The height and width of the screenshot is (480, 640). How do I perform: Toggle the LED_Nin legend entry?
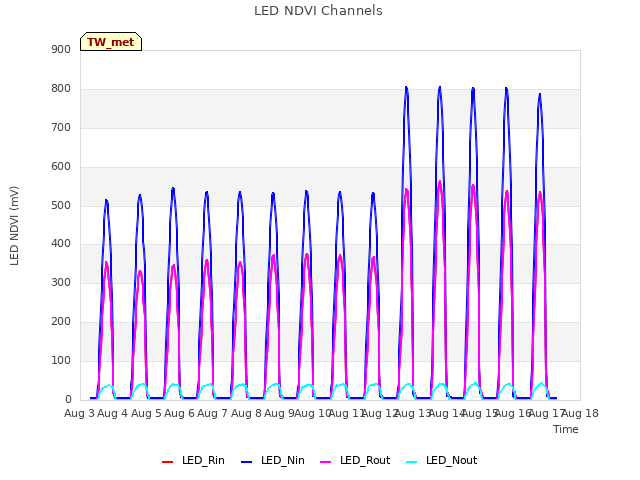[x=273, y=461]
